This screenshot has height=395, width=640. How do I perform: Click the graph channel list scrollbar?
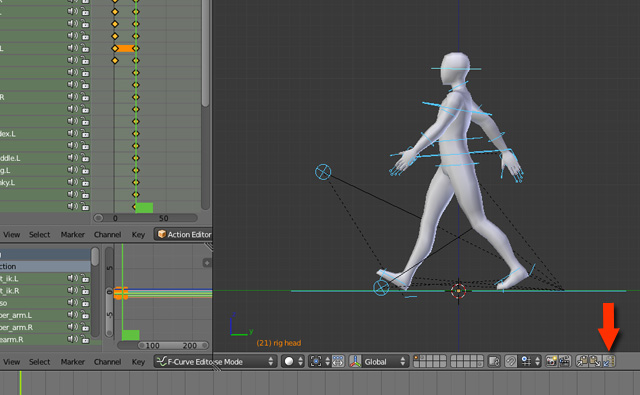coord(95,256)
